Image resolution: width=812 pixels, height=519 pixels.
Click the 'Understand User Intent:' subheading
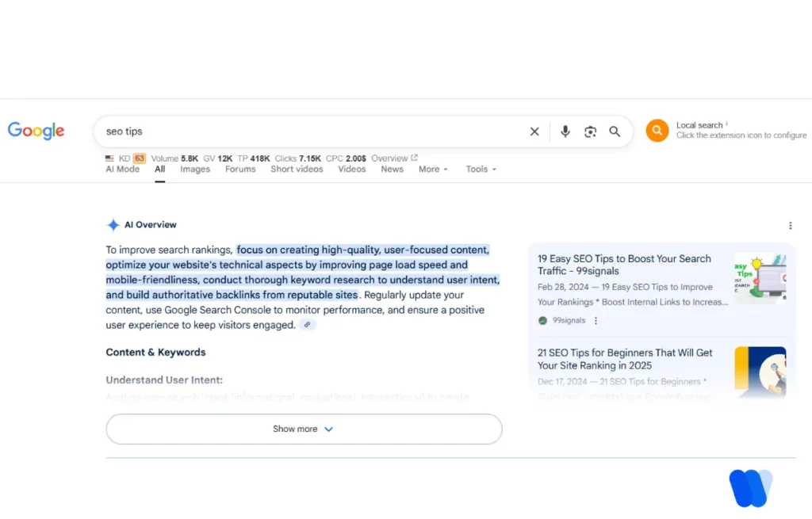pyautogui.click(x=164, y=380)
